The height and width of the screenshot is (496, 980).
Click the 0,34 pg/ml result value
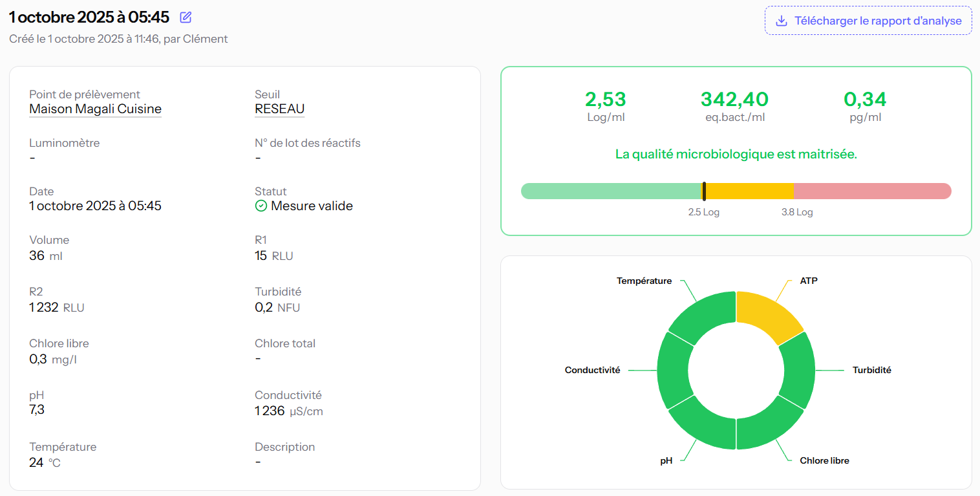pyautogui.click(x=864, y=100)
